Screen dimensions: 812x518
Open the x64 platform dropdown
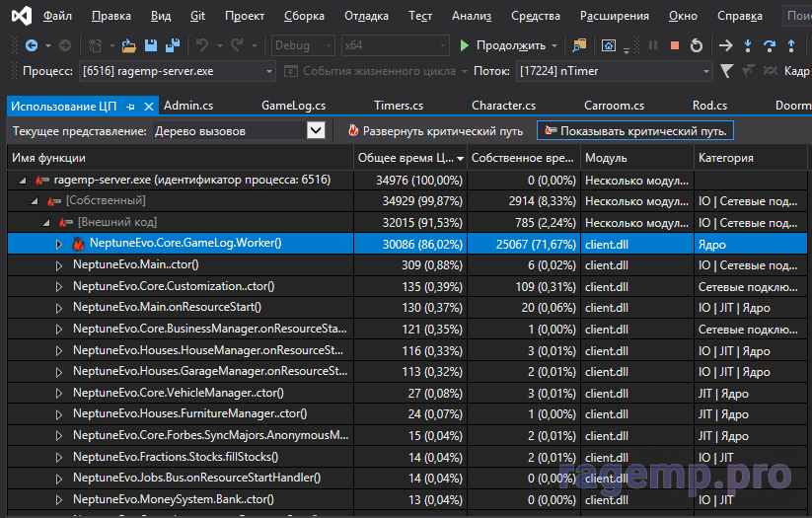[395, 45]
